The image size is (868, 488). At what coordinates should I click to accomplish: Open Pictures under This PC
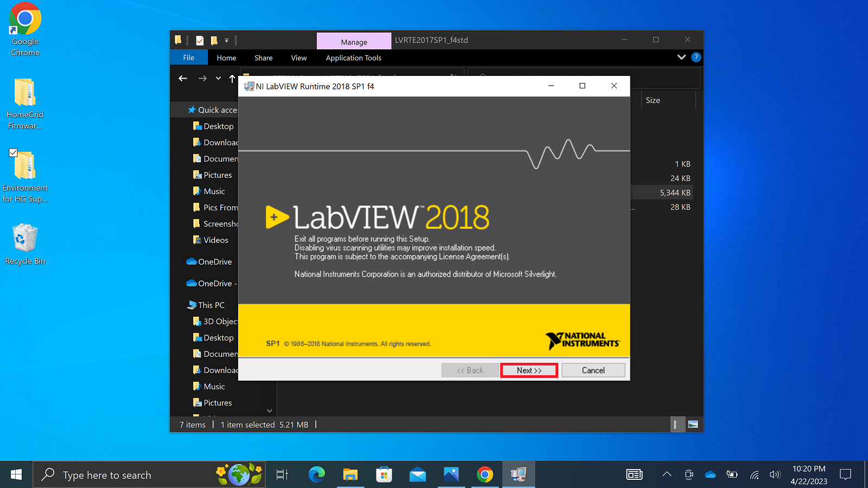click(213, 403)
